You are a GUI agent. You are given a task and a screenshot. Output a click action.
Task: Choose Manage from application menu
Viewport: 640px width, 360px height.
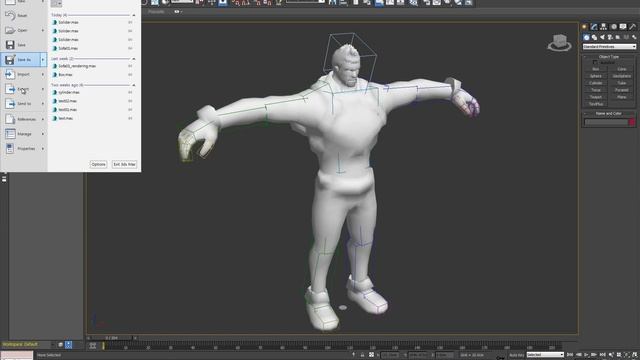[23, 134]
